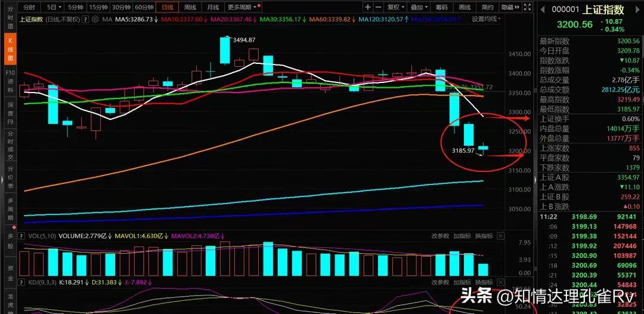Toggle fullscreen with the expand arrows icon
644x314 pixels.
click(x=528, y=7)
